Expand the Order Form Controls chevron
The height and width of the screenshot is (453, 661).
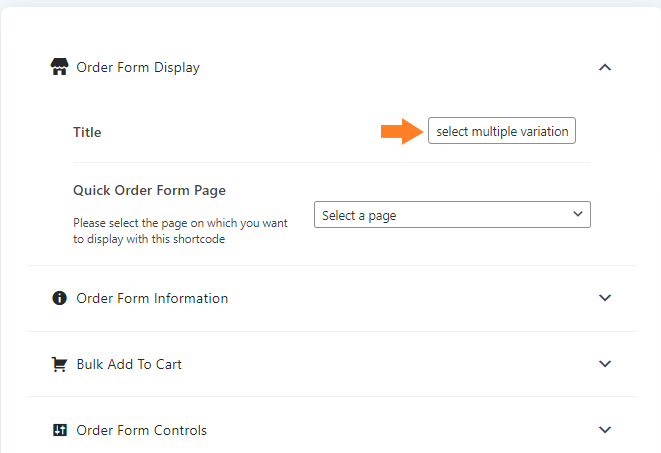tap(605, 430)
